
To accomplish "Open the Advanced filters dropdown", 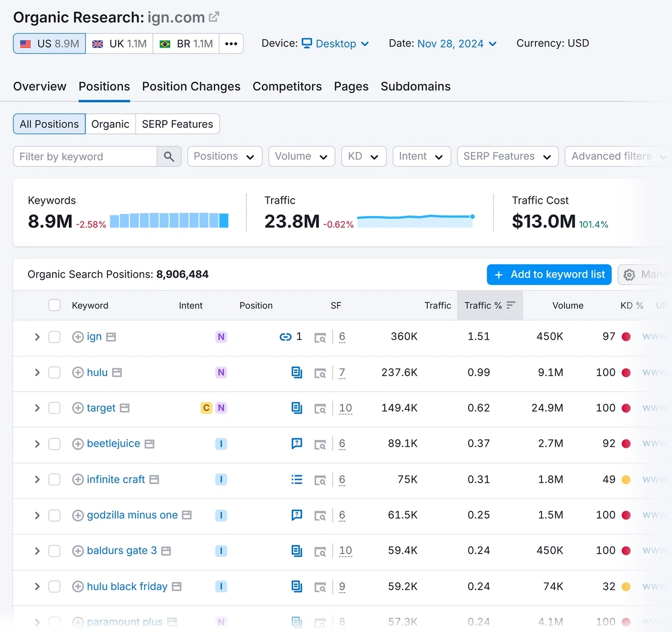I will click(618, 157).
